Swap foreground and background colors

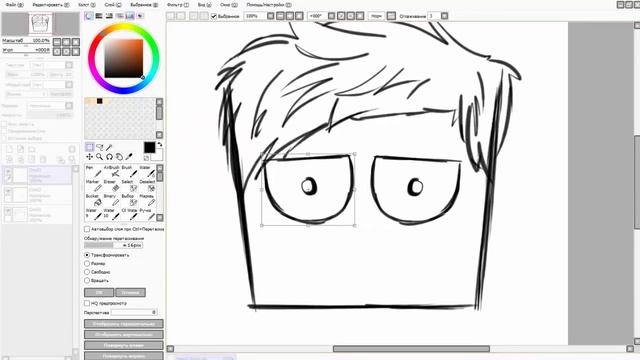click(160, 144)
